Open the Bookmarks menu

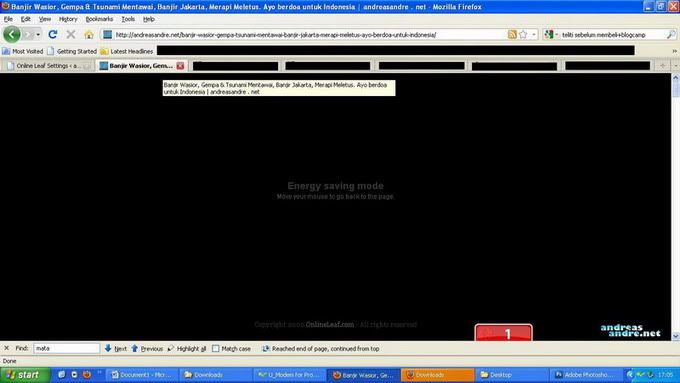99,19
